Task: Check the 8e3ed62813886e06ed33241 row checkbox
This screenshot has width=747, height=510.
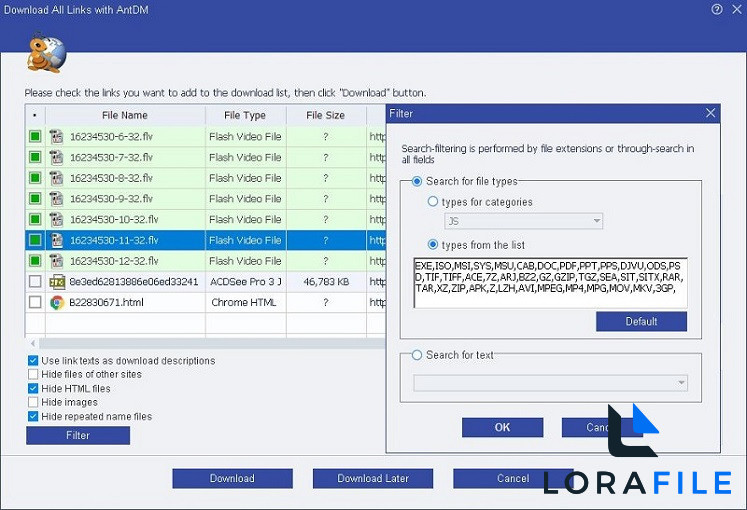Action: (35, 282)
